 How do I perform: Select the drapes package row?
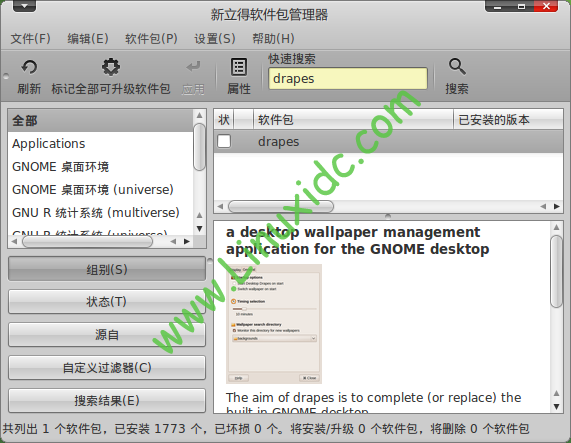coord(388,141)
